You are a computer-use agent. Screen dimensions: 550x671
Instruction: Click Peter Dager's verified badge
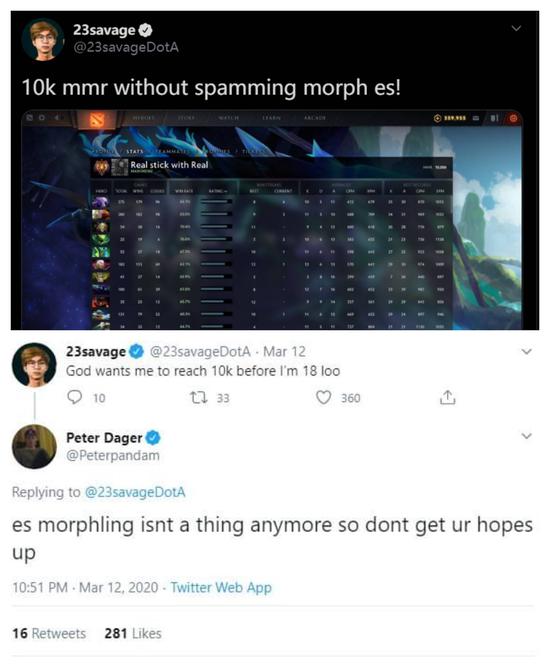pyautogui.click(x=153, y=438)
